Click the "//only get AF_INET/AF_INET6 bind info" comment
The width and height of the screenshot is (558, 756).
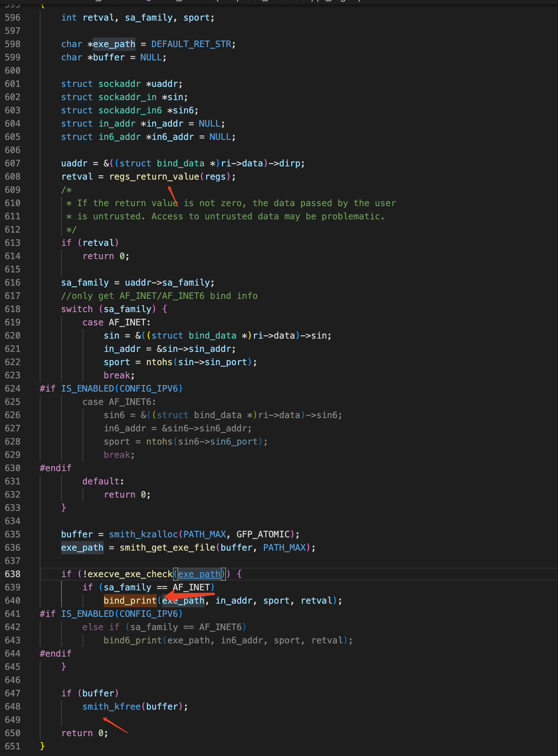tap(159, 296)
